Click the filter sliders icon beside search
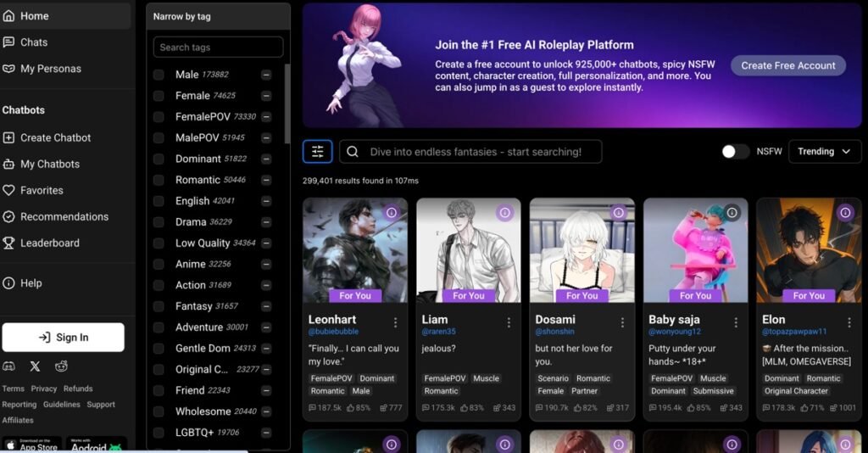868x453 pixels. tap(317, 152)
